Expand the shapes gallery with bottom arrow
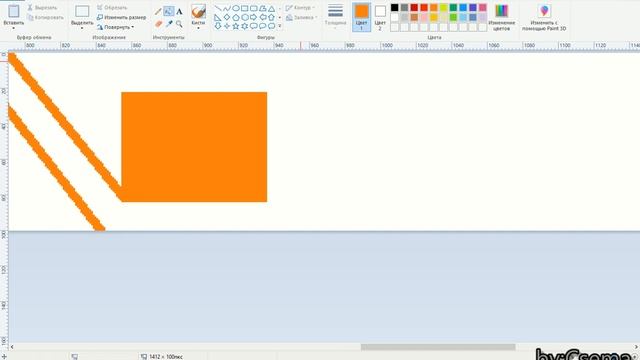Screen dimensions: 640x360 tap(280, 26)
